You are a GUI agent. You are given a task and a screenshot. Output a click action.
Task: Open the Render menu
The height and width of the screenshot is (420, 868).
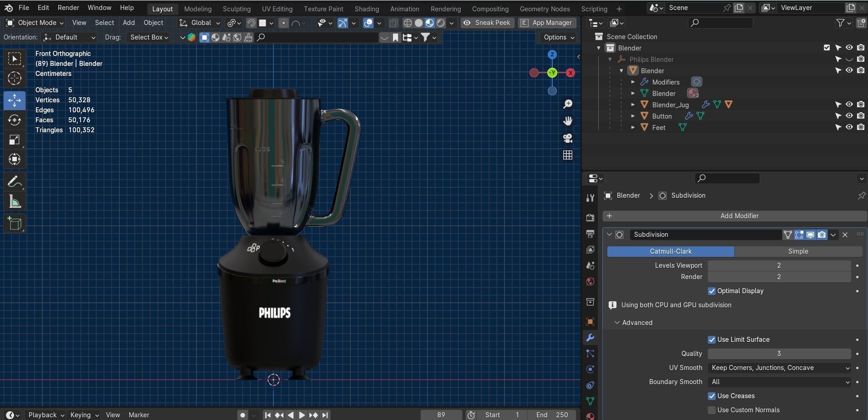(x=68, y=8)
